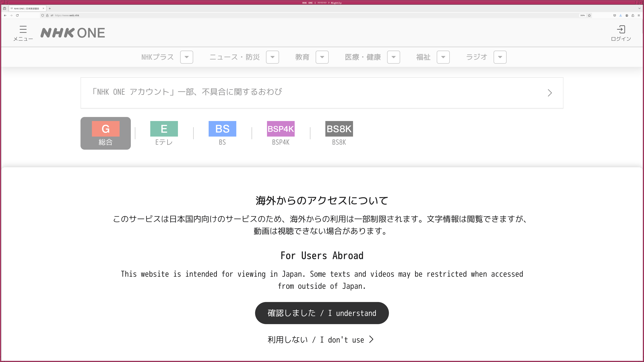Select the BSP4K channel tab
The height and width of the screenshot is (362, 644).
pyautogui.click(x=281, y=133)
